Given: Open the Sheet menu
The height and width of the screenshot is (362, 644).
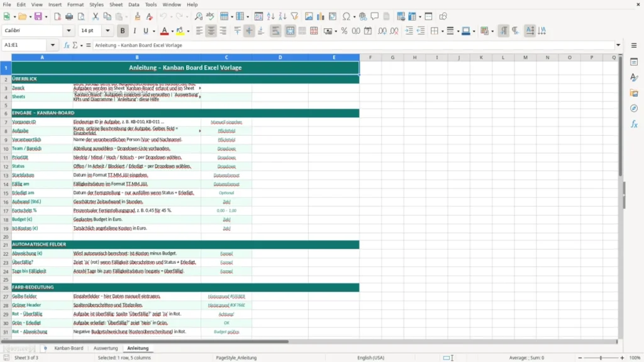Looking at the screenshot, I should point(116,4).
